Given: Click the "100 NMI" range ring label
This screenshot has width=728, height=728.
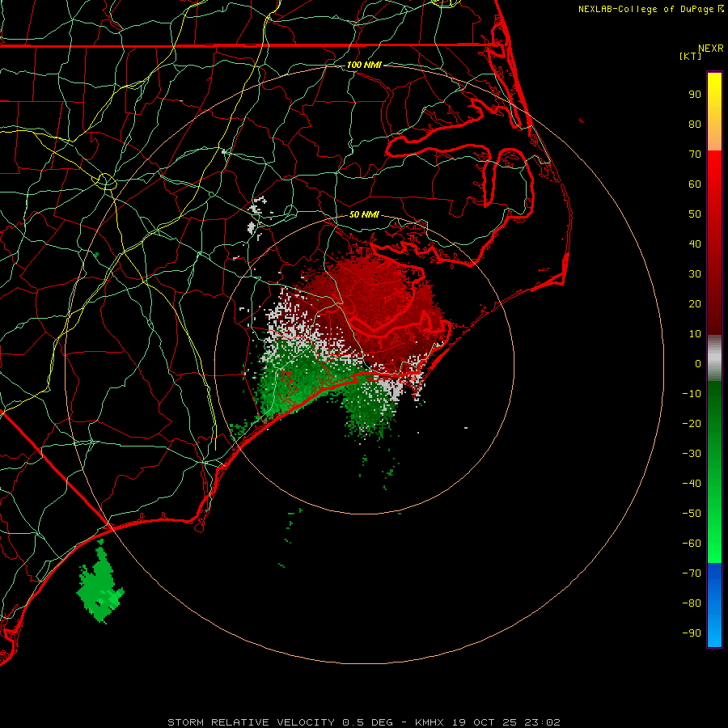Looking at the screenshot, I should coord(364,65).
